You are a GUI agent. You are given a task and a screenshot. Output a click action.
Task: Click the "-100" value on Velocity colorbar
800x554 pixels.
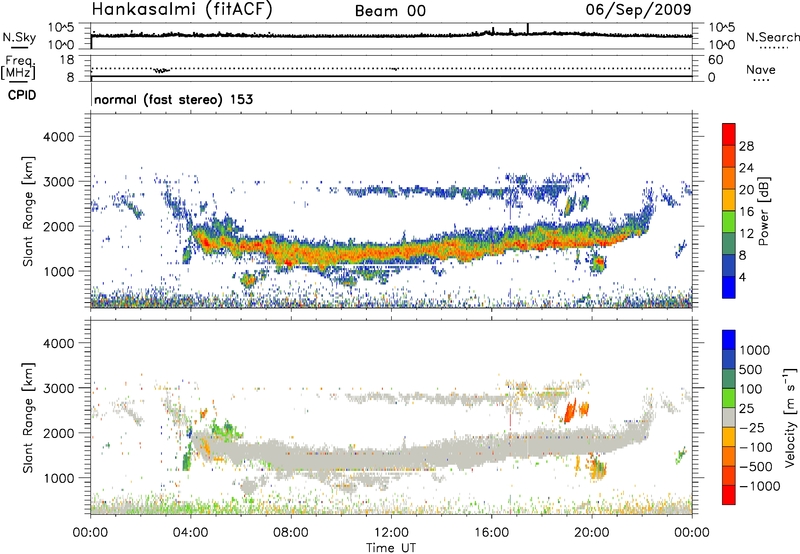pyautogui.click(x=756, y=447)
